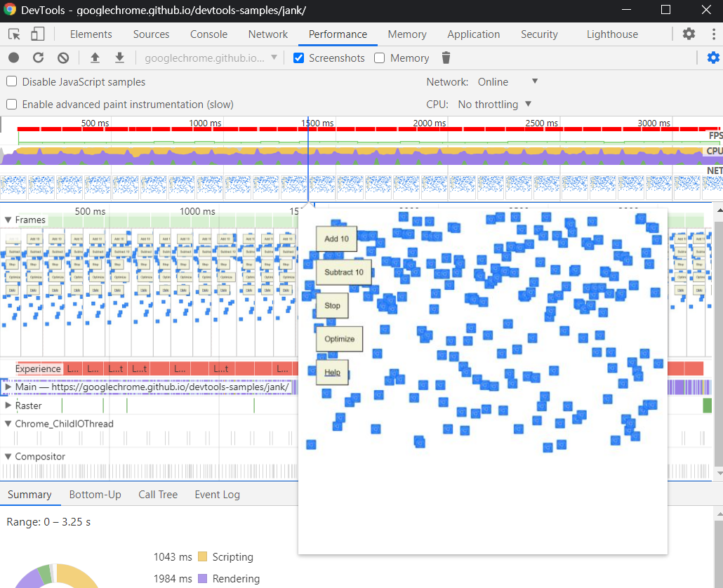Click the Optimize button in preview
The height and width of the screenshot is (588, 723).
pos(339,339)
